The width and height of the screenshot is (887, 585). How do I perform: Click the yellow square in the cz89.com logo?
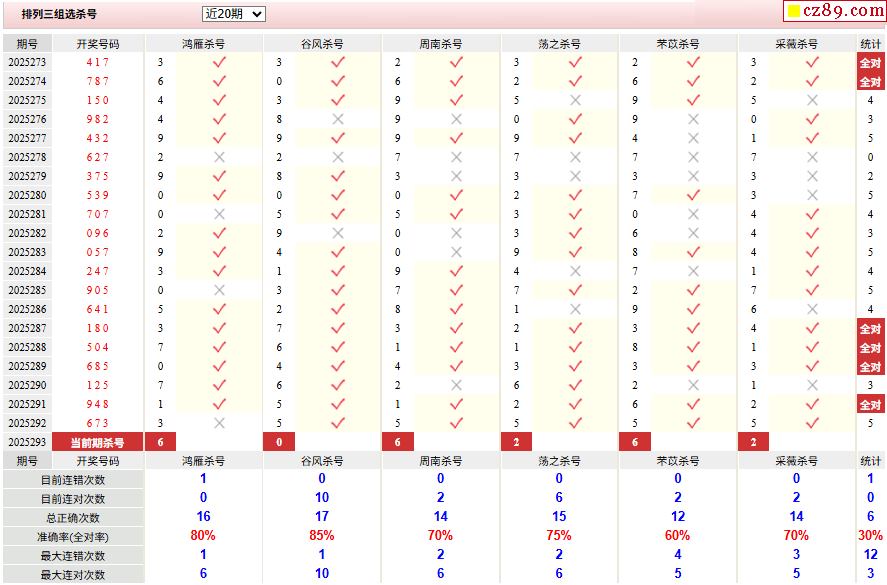pyautogui.click(x=793, y=13)
